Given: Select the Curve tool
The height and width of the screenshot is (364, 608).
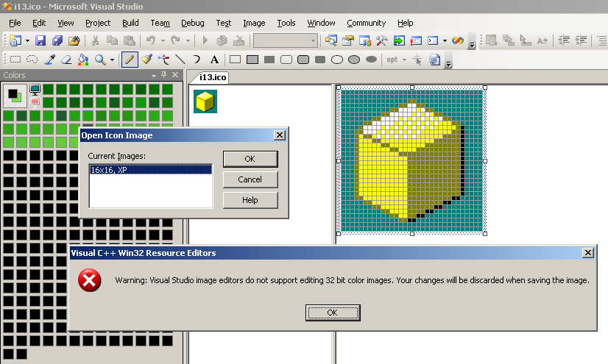Looking at the screenshot, I should [197, 60].
